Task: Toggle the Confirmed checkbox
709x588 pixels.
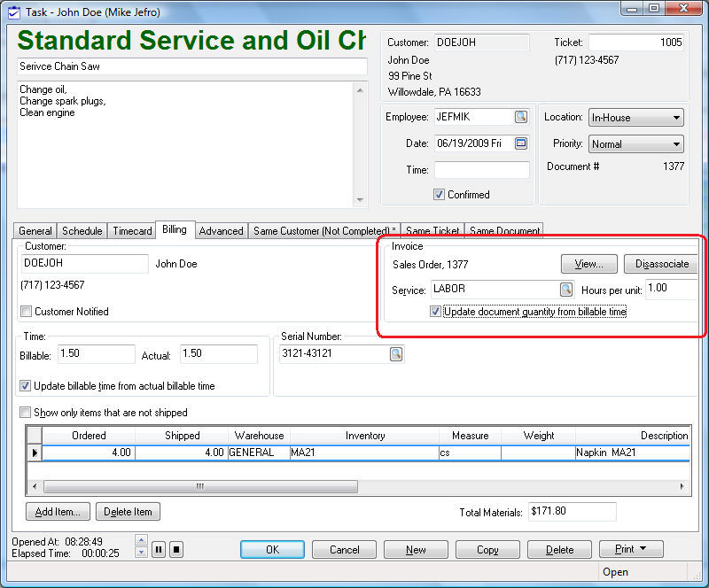Action: (x=439, y=195)
